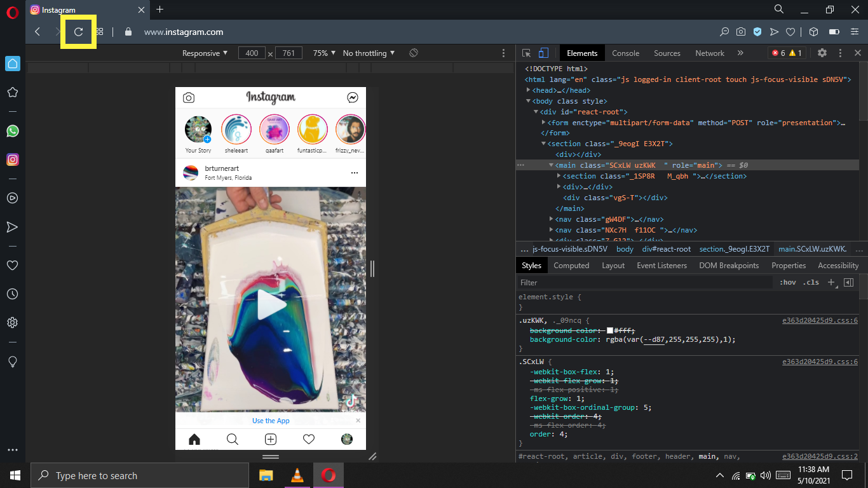Viewport: 868px width, 488px height.
Task: Open the ad blocker shield icon
Action: tap(757, 32)
